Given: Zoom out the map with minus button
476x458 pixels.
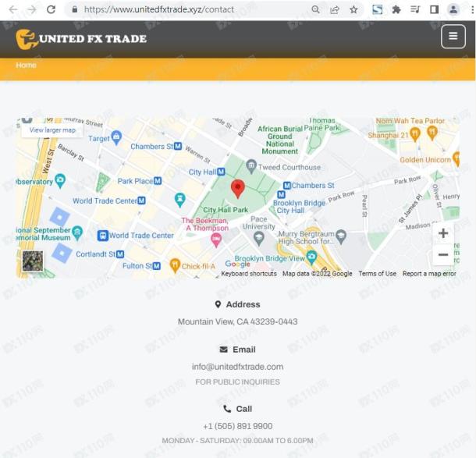Looking at the screenshot, I should (x=443, y=254).
